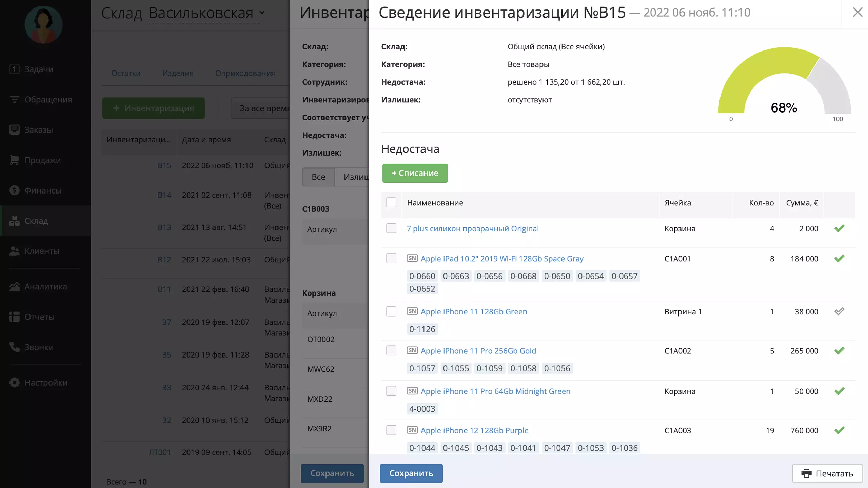868x488 pixels.
Task: Click SN badge of iPhone 11 Pro 64Gb Midnight Green
Action: (412, 391)
